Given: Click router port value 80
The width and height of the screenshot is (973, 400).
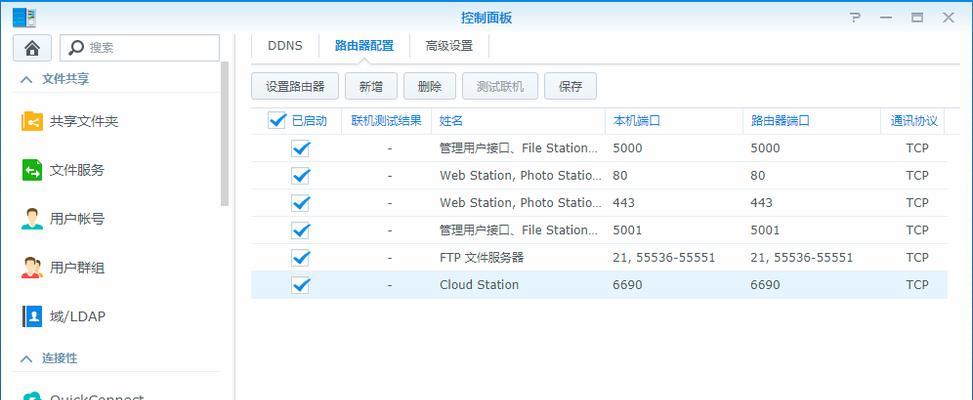Looking at the screenshot, I should [758, 176].
